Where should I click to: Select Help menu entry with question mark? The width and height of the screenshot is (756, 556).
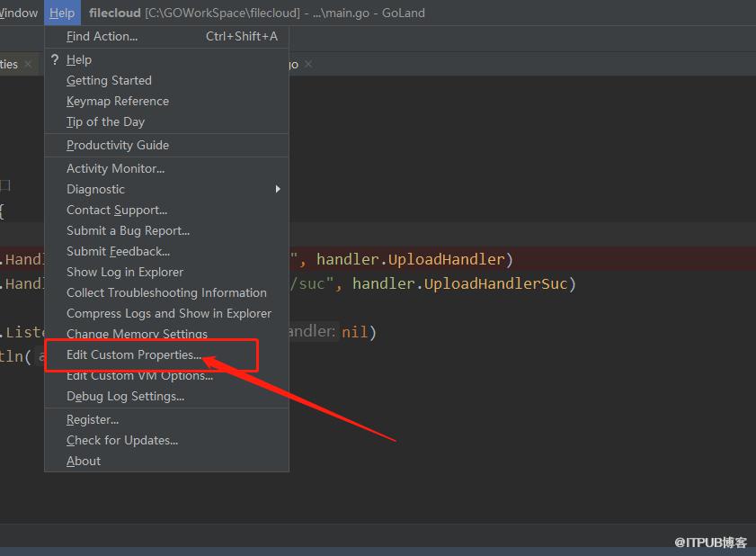[167, 60]
